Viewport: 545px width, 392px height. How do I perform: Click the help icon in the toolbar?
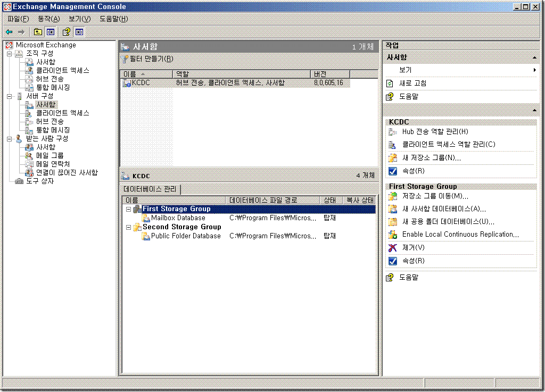[66, 32]
